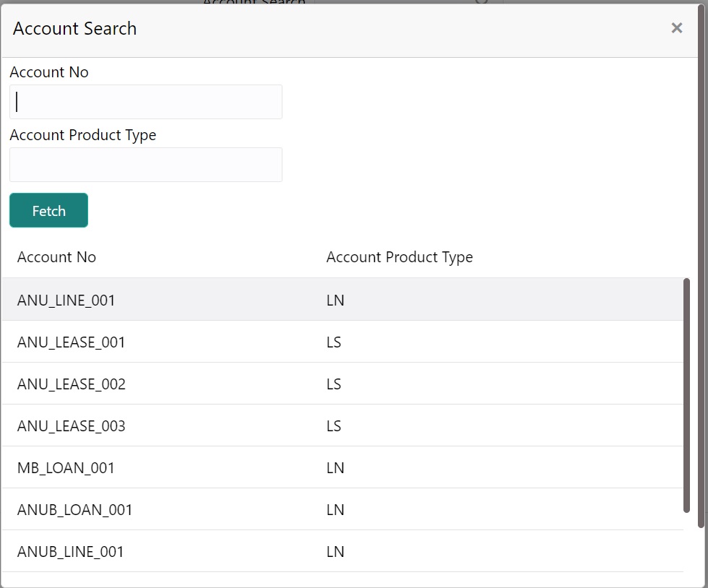The image size is (708, 588).
Task: Click the Fetch button
Action: [x=48, y=210]
